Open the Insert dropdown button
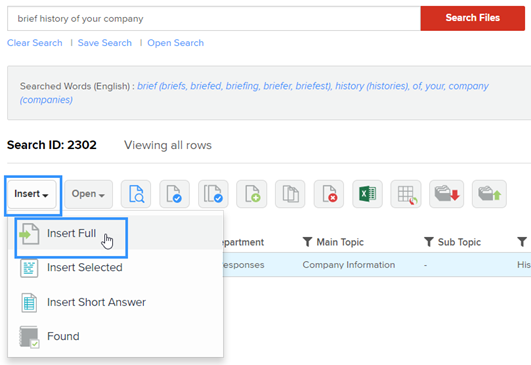Viewport: 531px width, 365px height. coord(32,194)
